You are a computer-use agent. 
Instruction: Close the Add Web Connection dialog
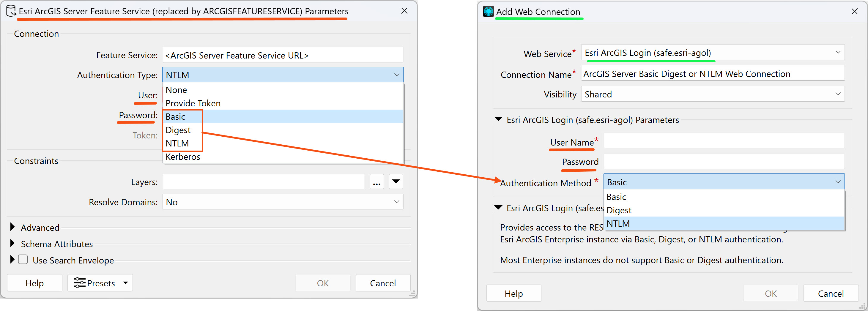pos(855,12)
